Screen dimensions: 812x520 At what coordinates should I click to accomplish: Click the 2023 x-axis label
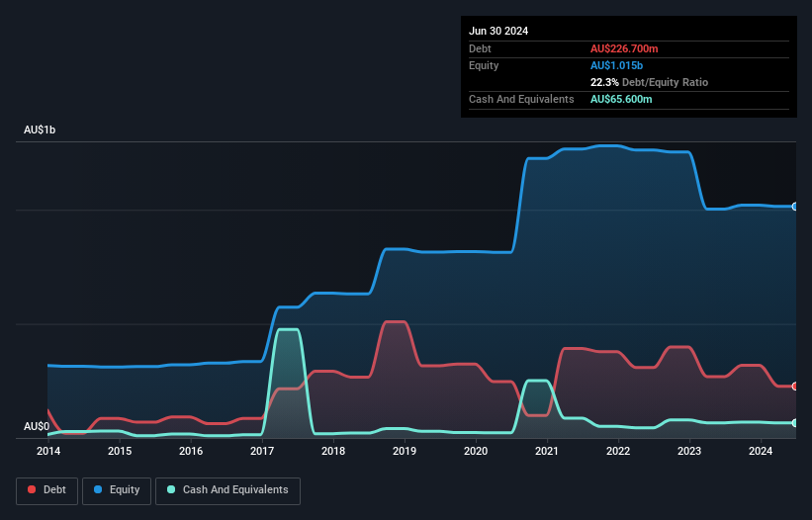point(689,451)
